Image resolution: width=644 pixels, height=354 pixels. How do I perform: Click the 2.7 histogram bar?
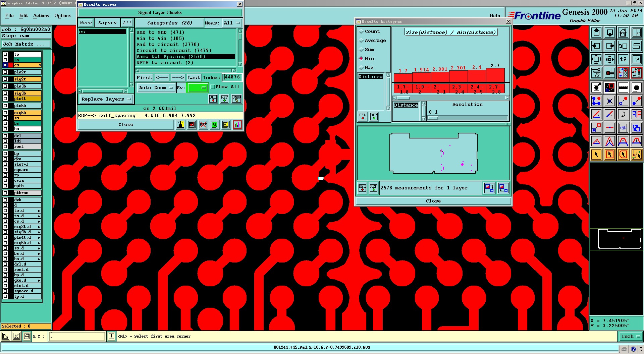click(495, 75)
